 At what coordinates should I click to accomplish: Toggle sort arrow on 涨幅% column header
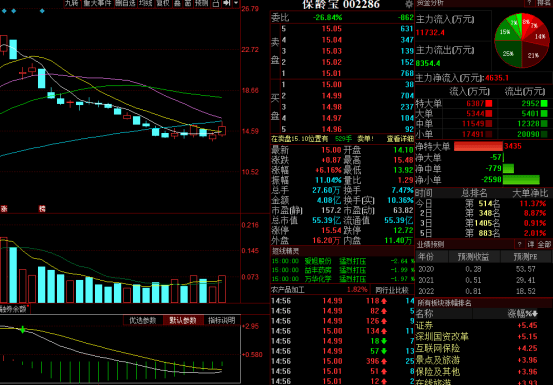pyautogui.click(x=535, y=313)
